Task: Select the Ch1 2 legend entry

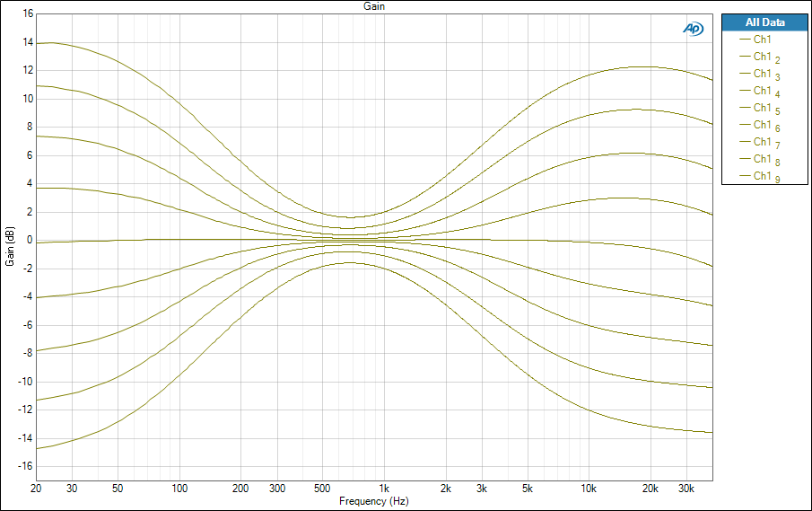Action: point(760,57)
